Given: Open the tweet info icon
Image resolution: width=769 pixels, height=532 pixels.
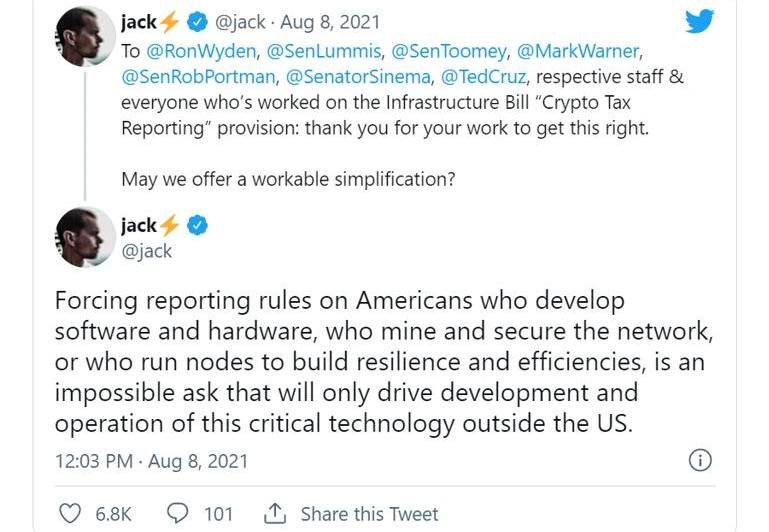Looking at the screenshot, I should click(701, 461).
